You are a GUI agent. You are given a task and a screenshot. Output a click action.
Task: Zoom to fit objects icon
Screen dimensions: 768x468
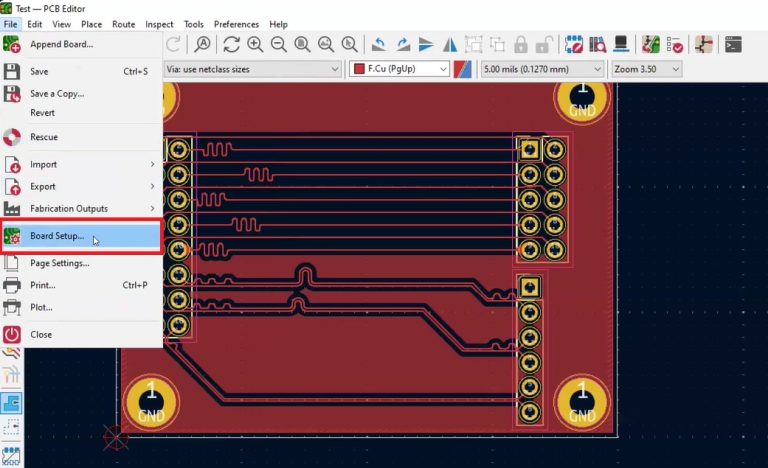[326, 45]
